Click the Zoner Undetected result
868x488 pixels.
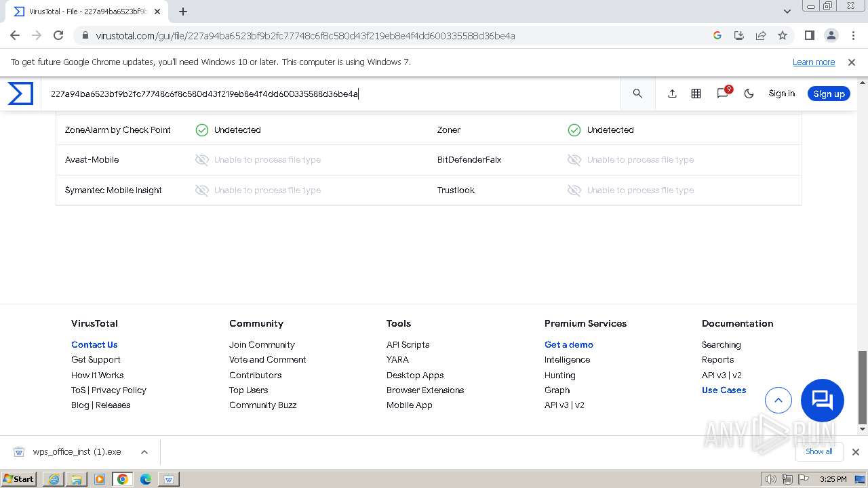(601, 129)
